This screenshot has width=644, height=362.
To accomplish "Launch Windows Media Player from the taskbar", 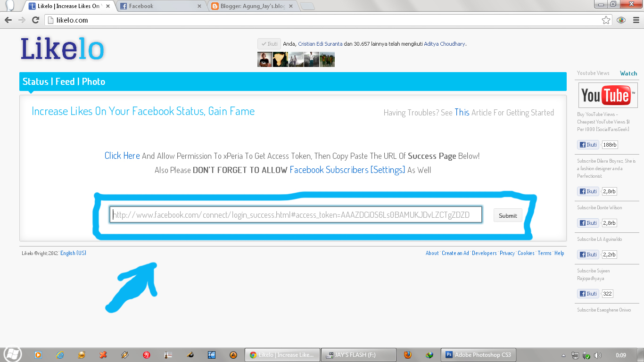I will (38, 355).
